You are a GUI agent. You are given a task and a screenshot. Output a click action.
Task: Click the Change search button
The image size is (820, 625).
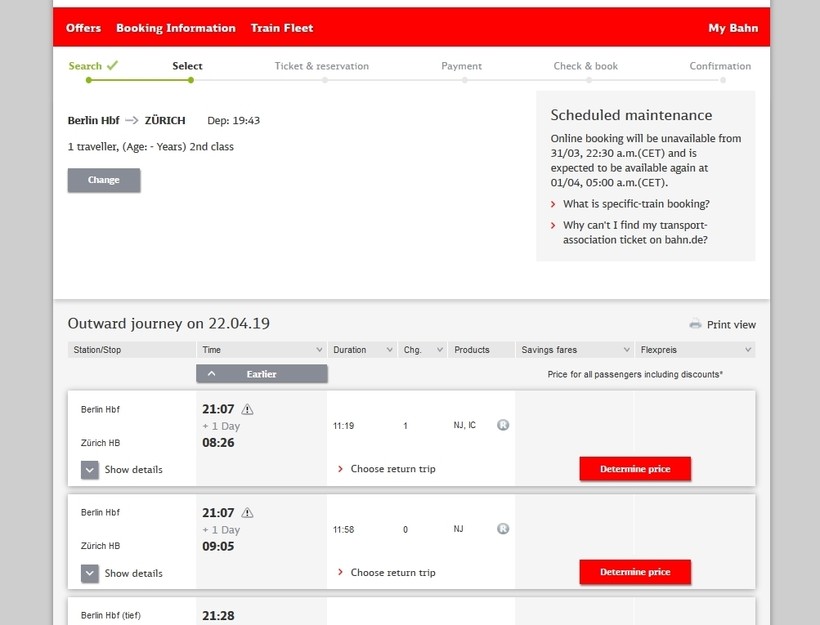click(104, 180)
